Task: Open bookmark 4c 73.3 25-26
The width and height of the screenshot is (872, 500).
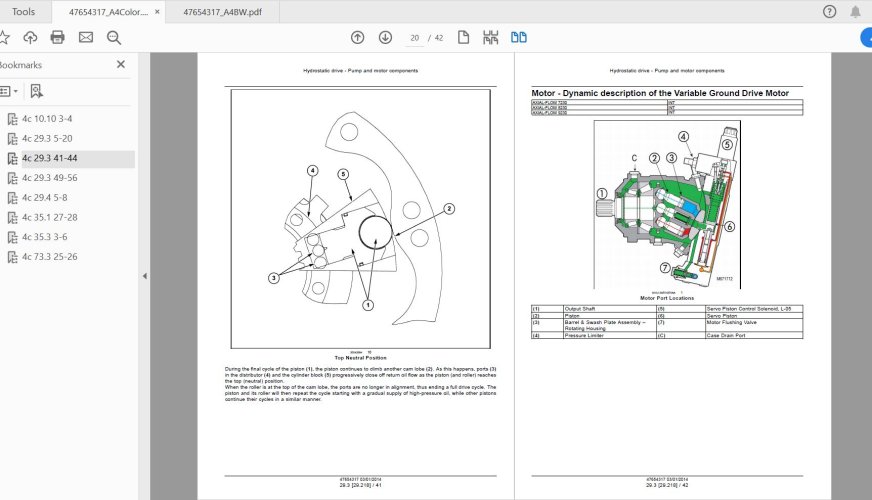Action: click(x=49, y=257)
